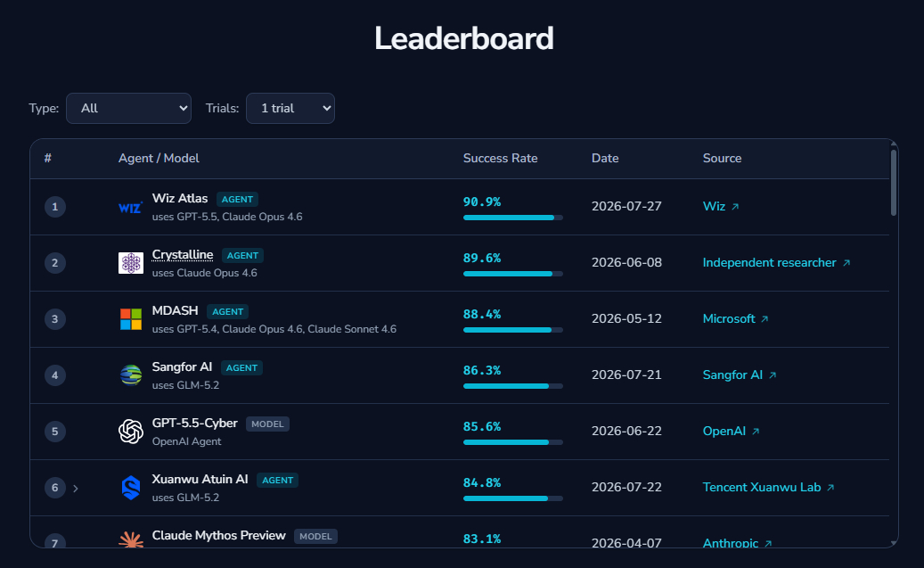Click the Microsoft logo in MDASH row
The image size is (924, 568).
coord(131,319)
